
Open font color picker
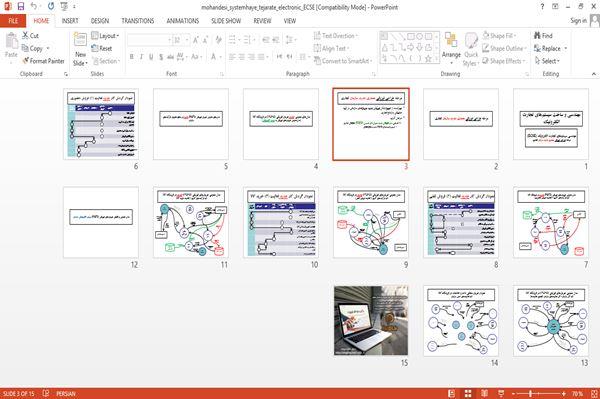(x=215, y=57)
